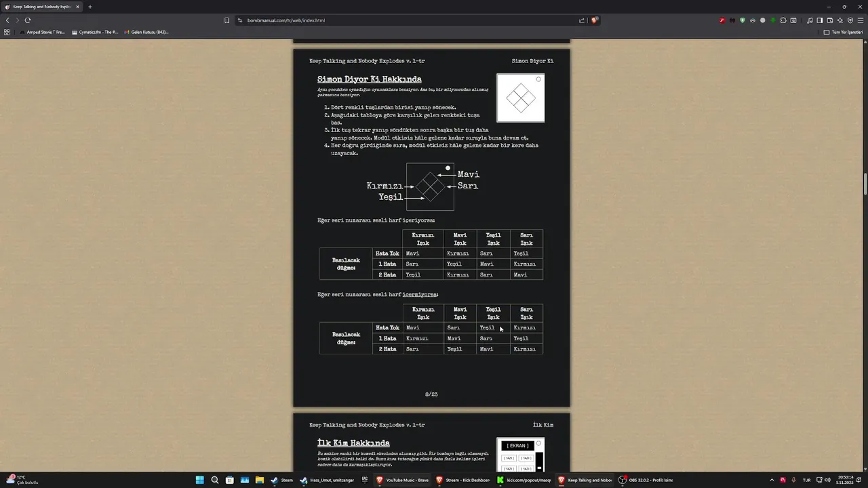Screen dimensions: 868x488
Task: Click the 'Simon Diyor Ki' page header text
Action: click(x=532, y=61)
